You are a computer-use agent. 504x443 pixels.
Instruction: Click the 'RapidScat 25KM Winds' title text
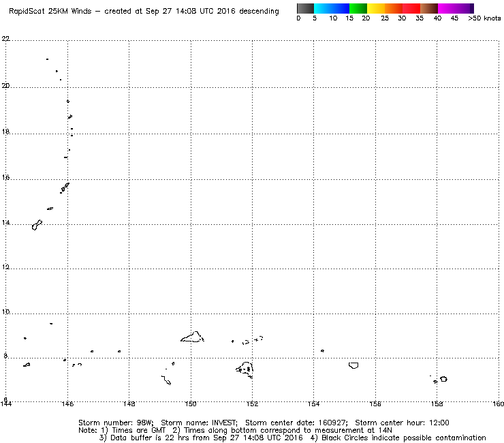click(x=50, y=12)
